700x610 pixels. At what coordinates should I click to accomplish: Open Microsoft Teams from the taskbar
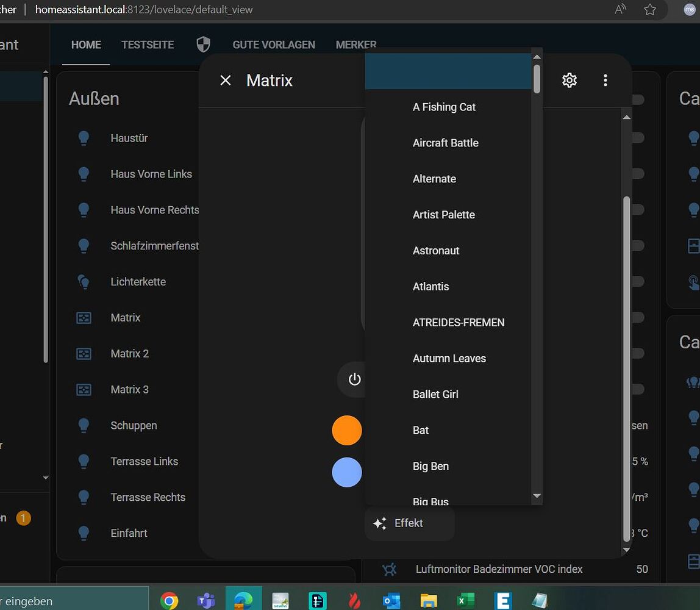pos(206,601)
